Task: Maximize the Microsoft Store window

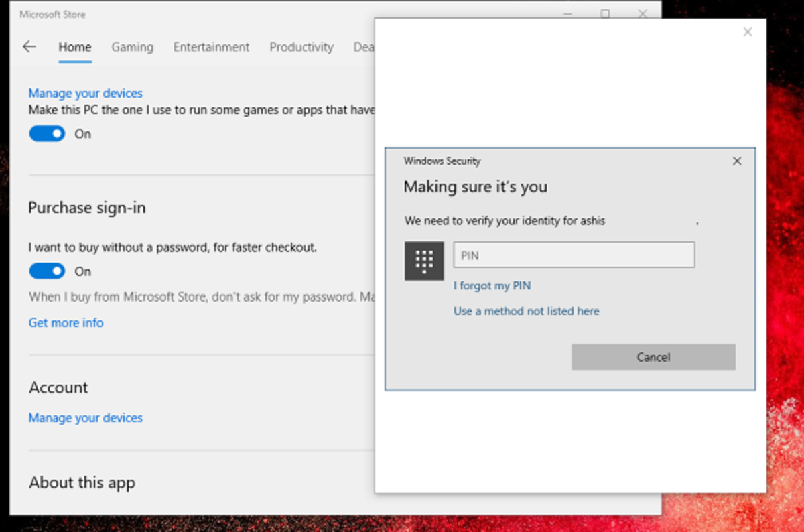Action: (x=605, y=14)
